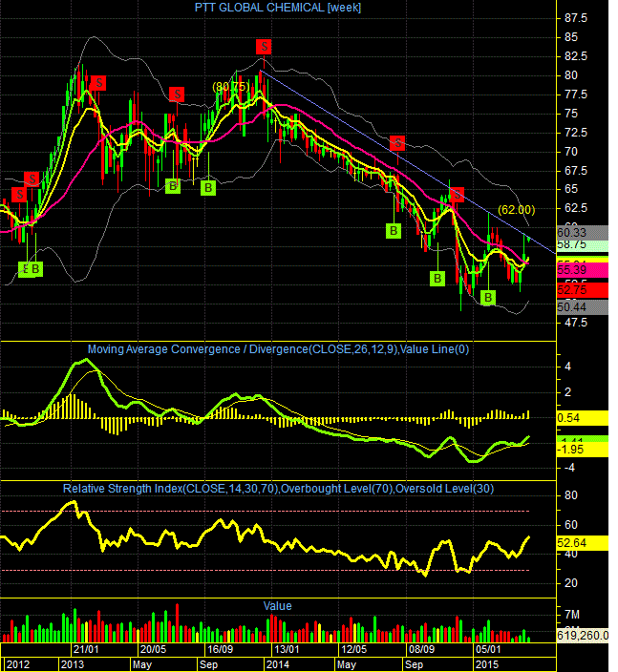Click the Moving Average Convergence / Divergence panel title
Viewport: 618px width, 672px height.
coord(278,349)
